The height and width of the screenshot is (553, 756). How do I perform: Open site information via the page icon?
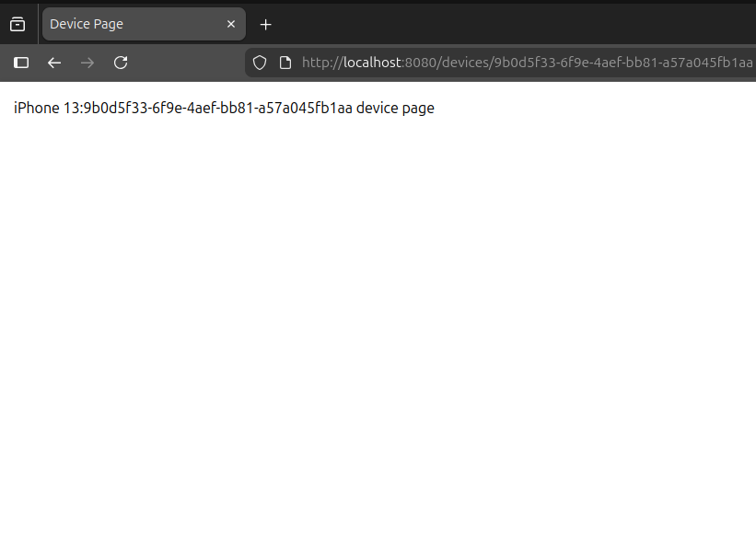point(285,63)
